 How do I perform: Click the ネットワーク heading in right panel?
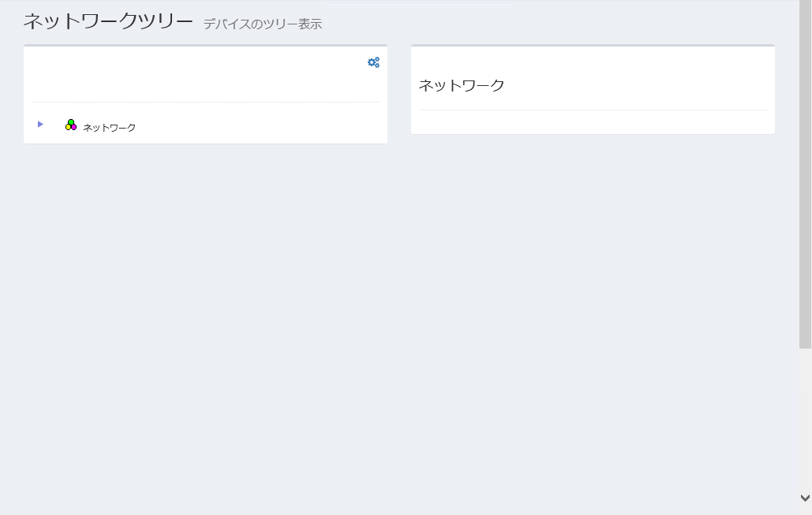pos(462,85)
